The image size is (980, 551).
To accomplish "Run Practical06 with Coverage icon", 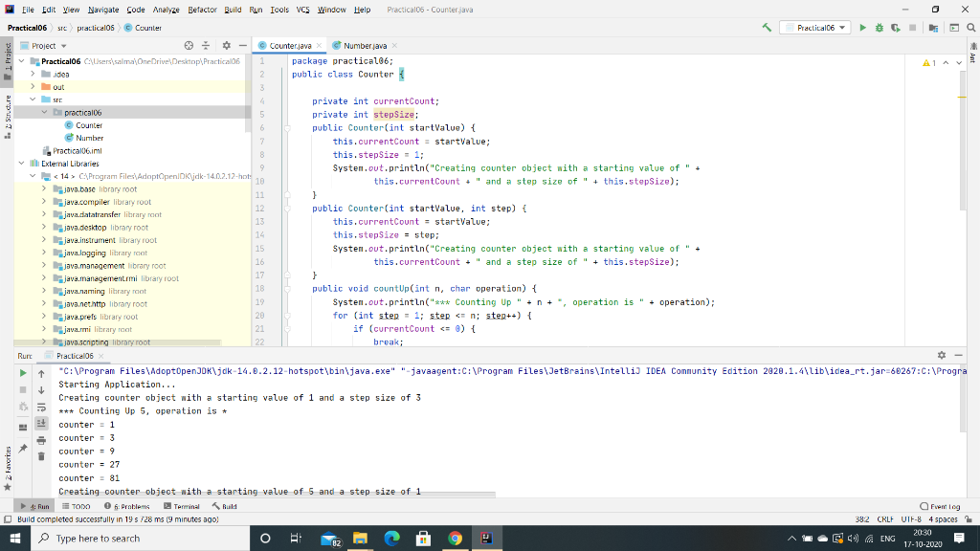I will [896, 29].
